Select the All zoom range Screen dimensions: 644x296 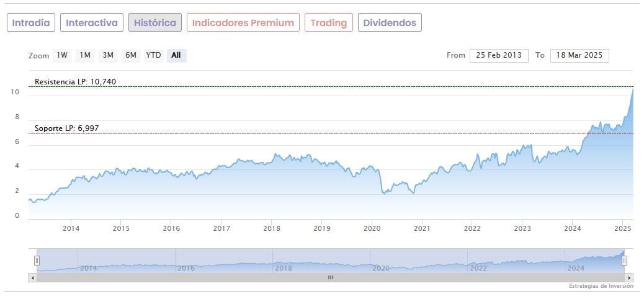pyautogui.click(x=176, y=55)
